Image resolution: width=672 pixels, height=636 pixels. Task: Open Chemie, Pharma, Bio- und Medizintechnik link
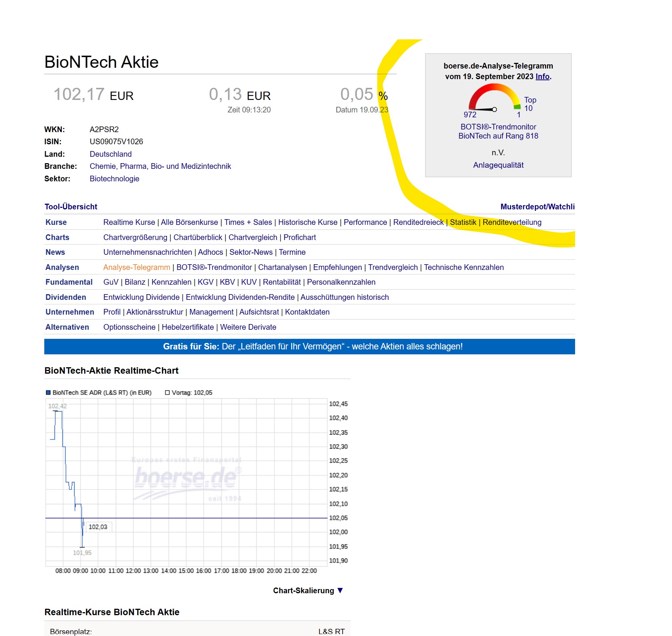(160, 166)
